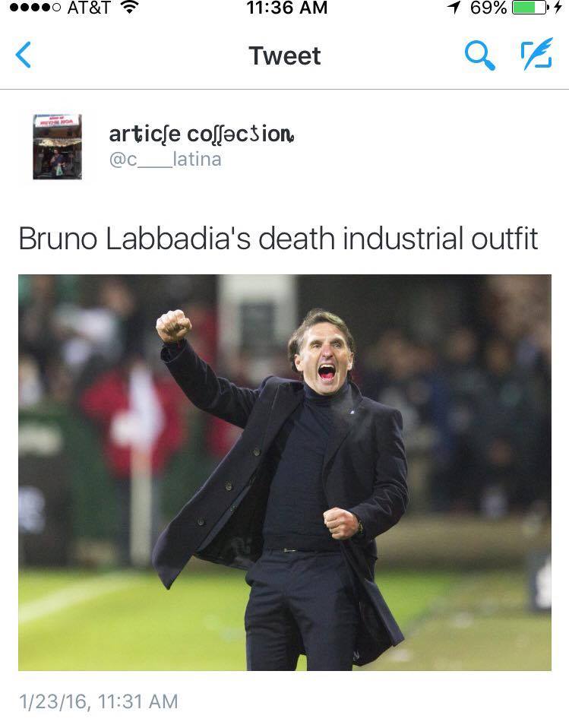
Task: Tap the Tweet header title
Action: click(284, 55)
